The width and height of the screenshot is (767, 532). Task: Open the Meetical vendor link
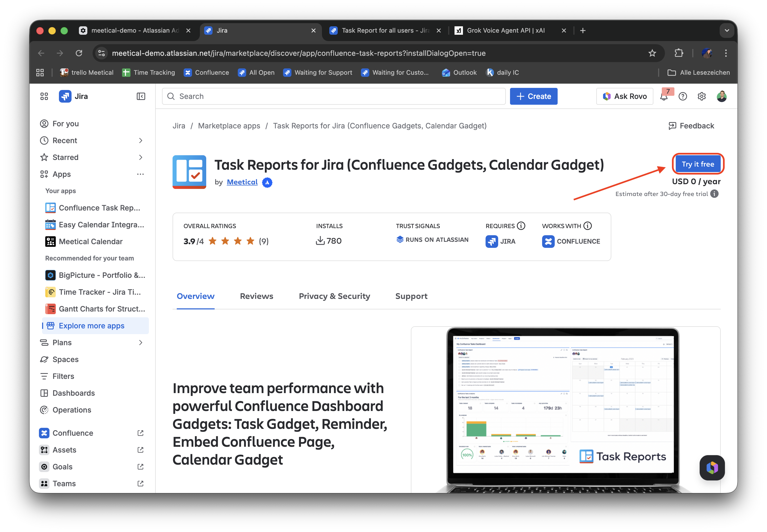[x=242, y=182]
